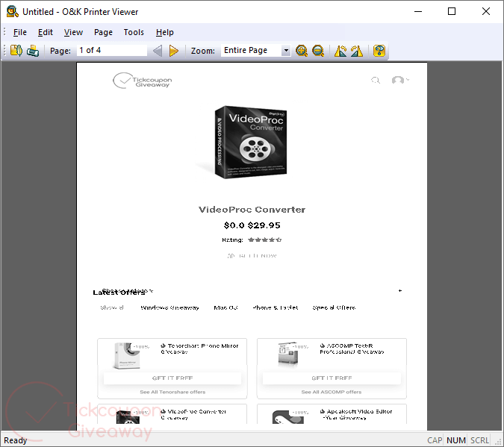
Task: Click the VideoProc Converter Giveaway card title
Action: (193, 415)
